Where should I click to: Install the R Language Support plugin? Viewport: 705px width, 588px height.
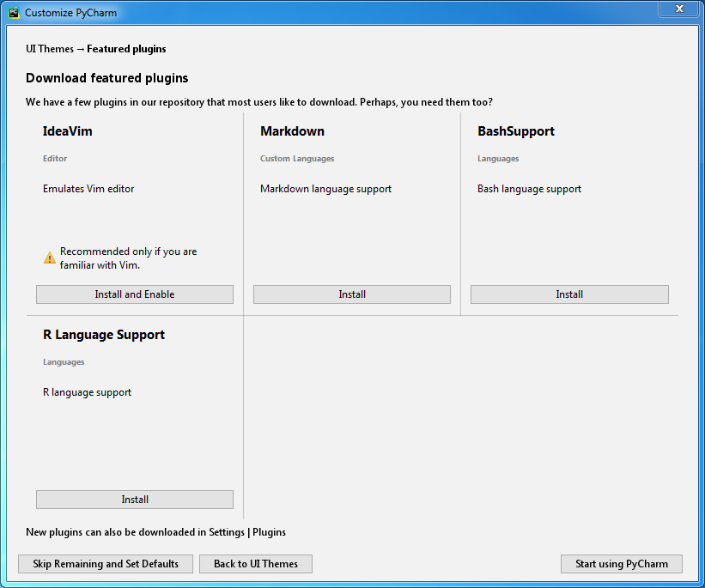point(135,500)
